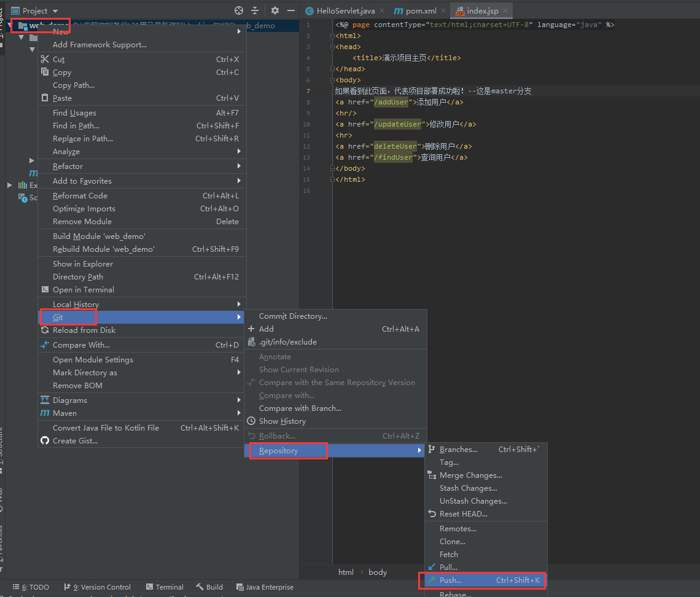The image size is (700, 597).
Task: Expand Mark Directory as submenu
Action: [x=239, y=372]
